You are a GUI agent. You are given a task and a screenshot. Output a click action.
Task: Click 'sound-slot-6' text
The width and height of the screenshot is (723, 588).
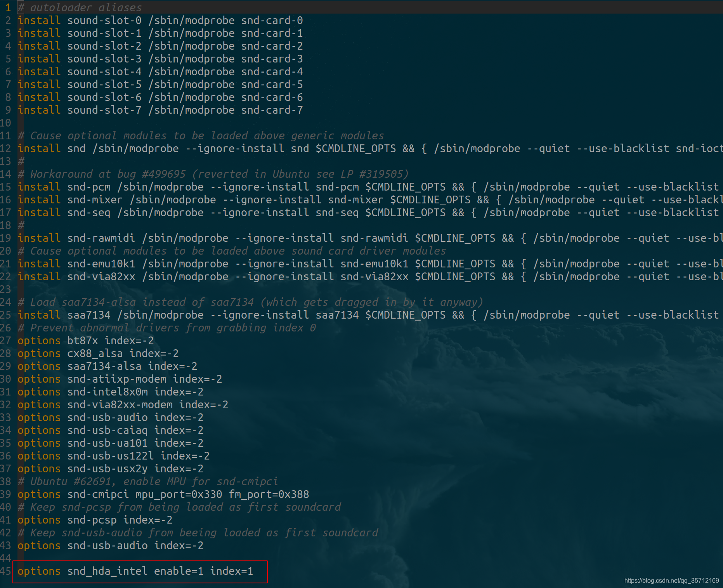point(104,97)
